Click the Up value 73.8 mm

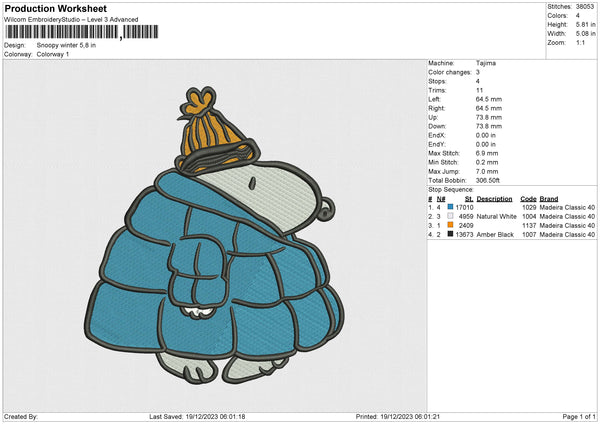489,117
